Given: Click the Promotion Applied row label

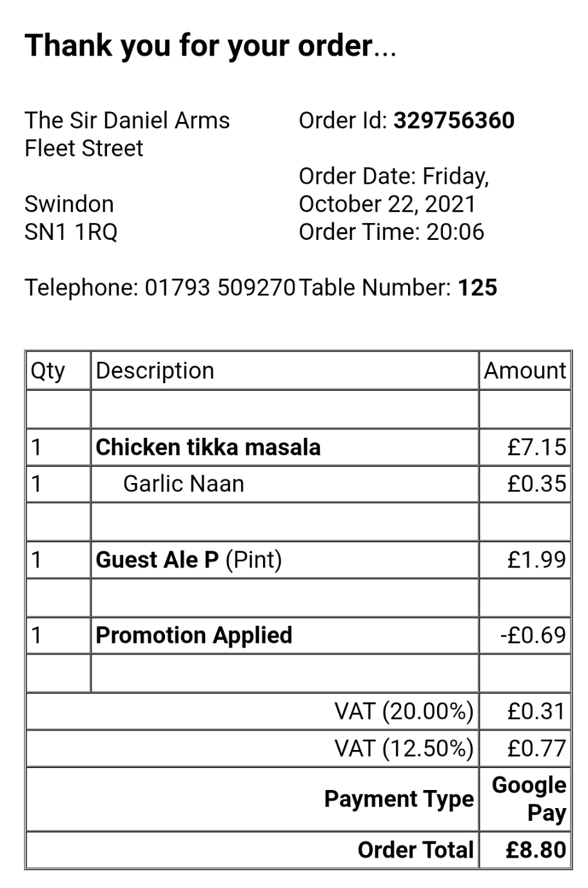Looking at the screenshot, I should 193,635.
